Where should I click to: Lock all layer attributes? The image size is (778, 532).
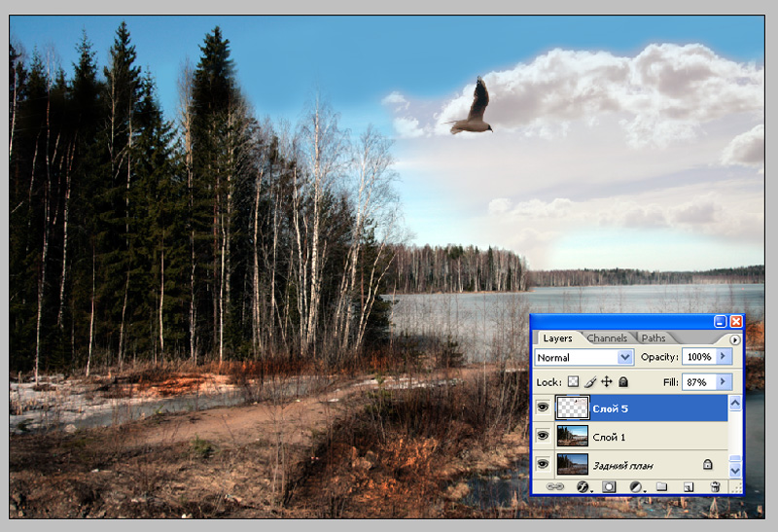coord(623,381)
